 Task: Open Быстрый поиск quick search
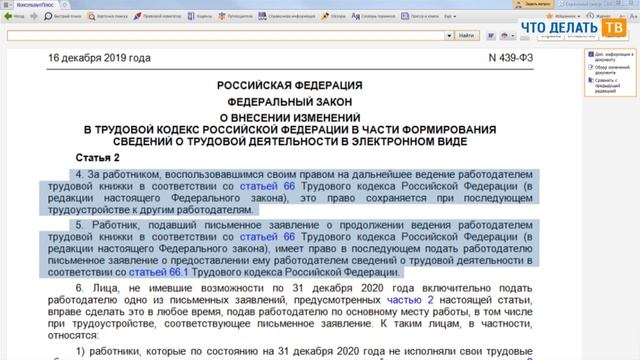(x=62, y=16)
